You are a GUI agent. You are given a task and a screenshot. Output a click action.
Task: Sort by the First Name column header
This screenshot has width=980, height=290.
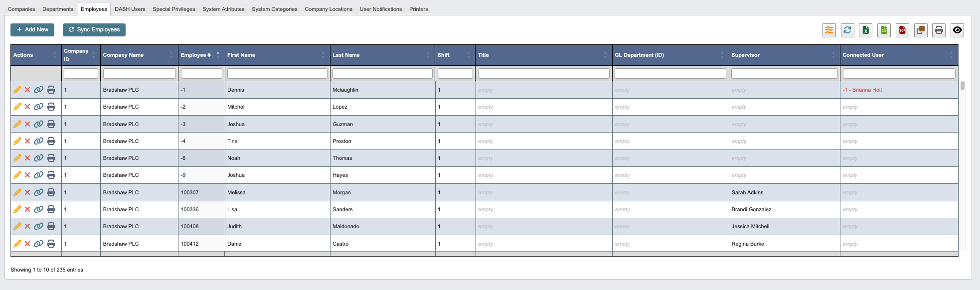tap(277, 55)
